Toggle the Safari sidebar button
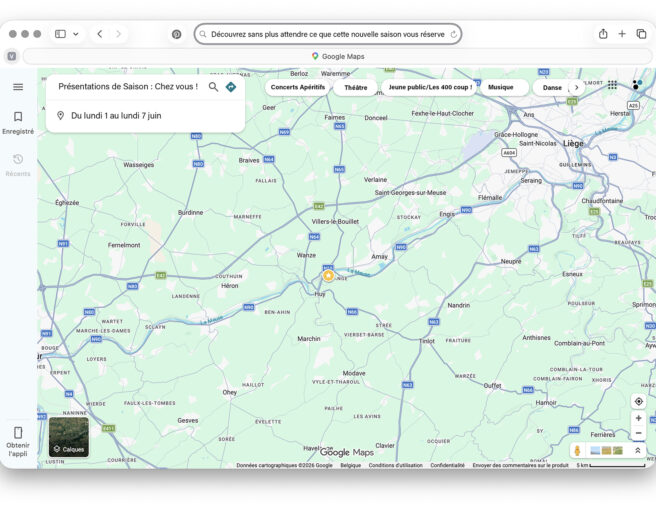This screenshot has width=656, height=508. point(60,34)
